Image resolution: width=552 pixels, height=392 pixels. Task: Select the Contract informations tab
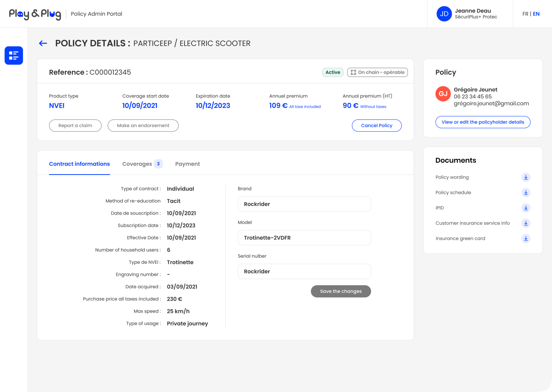click(x=79, y=164)
